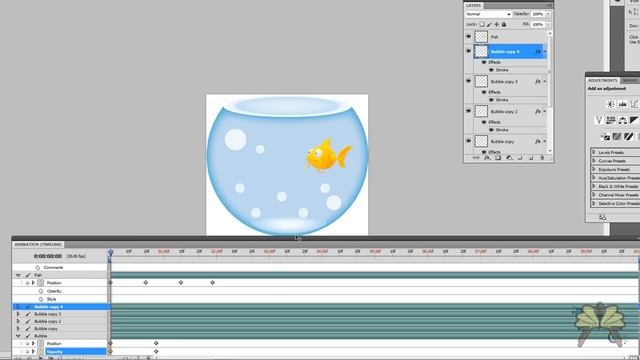Select Bubble copy 3 layer in Layers panel
This screenshot has width=640, height=360.
click(510, 81)
